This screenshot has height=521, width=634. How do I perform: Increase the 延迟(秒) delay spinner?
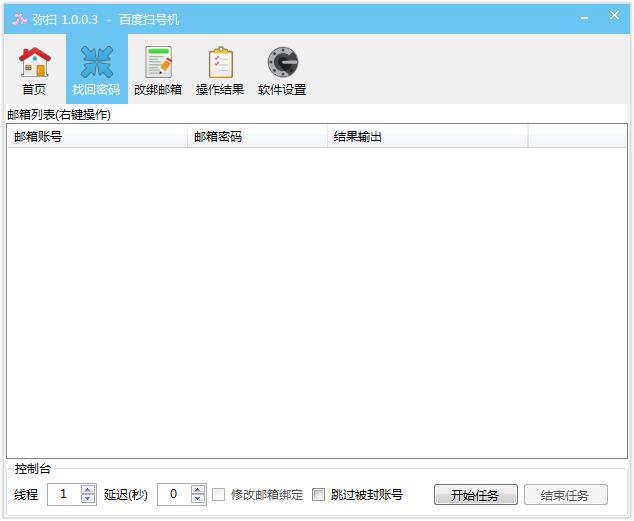[198, 489]
